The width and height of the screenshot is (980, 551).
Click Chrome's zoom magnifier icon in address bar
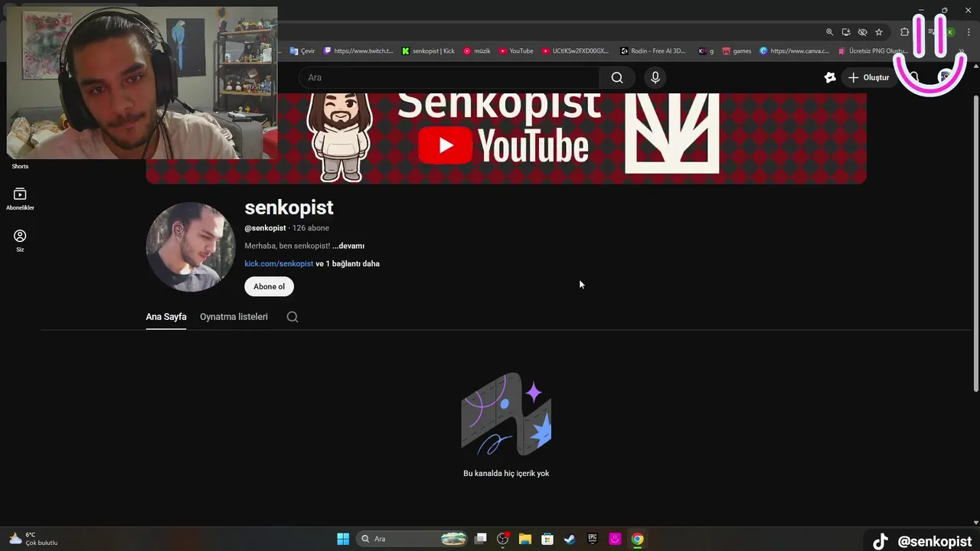829,32
